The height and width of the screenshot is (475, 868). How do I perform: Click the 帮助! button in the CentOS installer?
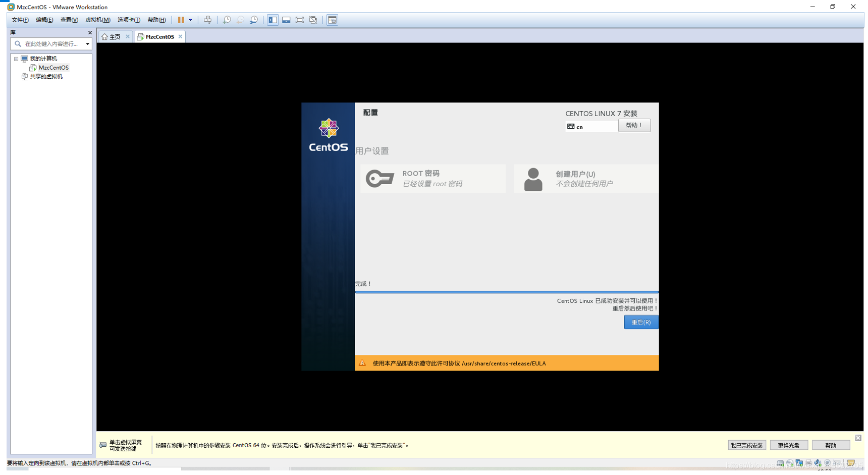click(634, 125)
